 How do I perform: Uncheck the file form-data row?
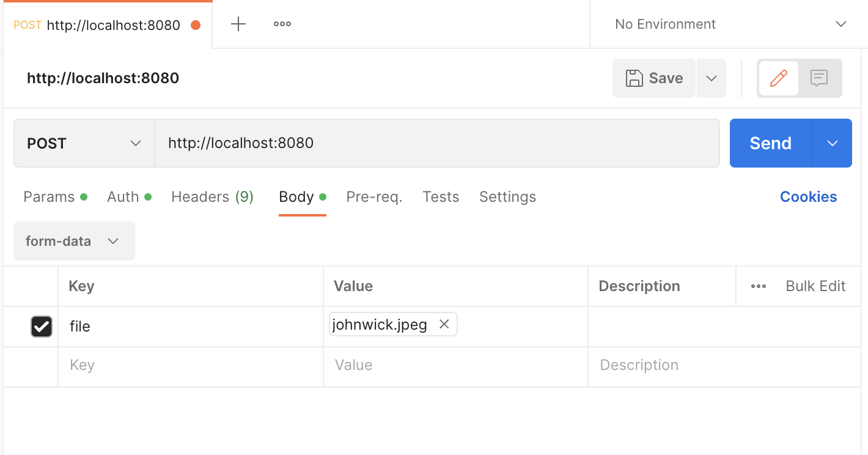41,326
